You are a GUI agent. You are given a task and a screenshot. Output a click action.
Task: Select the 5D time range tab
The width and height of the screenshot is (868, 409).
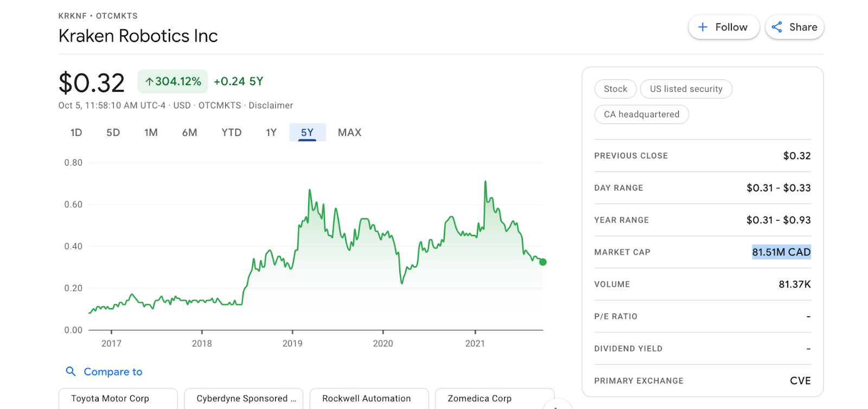coord(113,132)
